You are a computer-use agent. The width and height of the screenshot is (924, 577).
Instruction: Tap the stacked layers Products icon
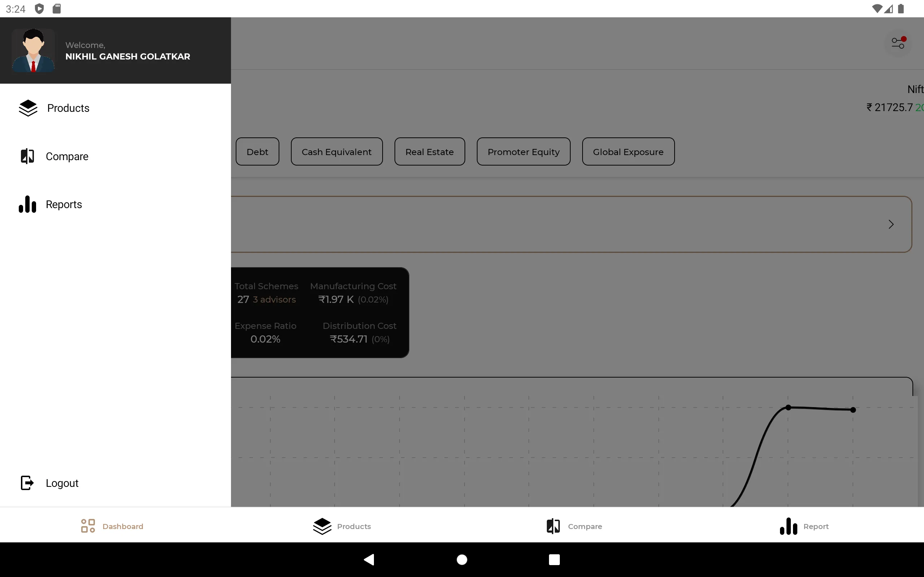[27, 107]
